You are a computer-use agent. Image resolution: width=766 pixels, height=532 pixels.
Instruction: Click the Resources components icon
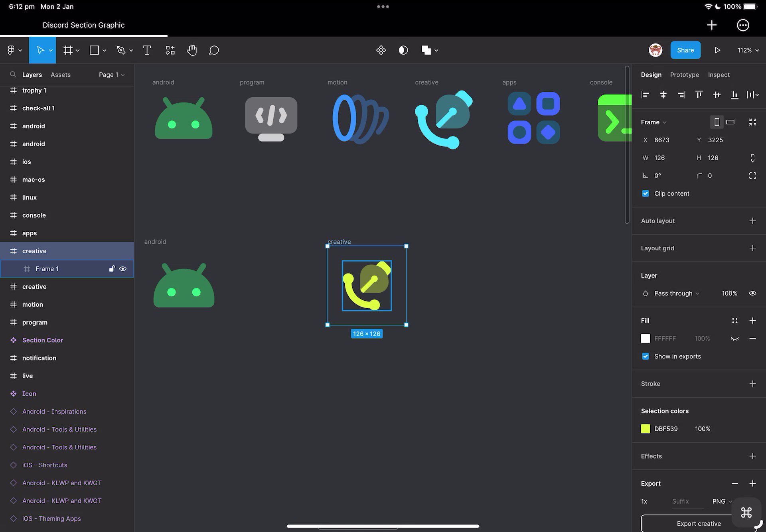(x=170, y=50)
